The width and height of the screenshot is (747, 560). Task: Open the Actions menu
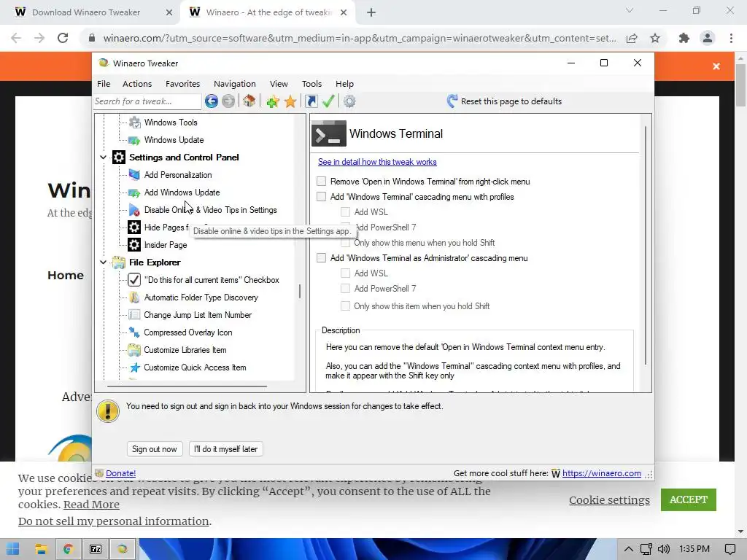coord(137,84)
